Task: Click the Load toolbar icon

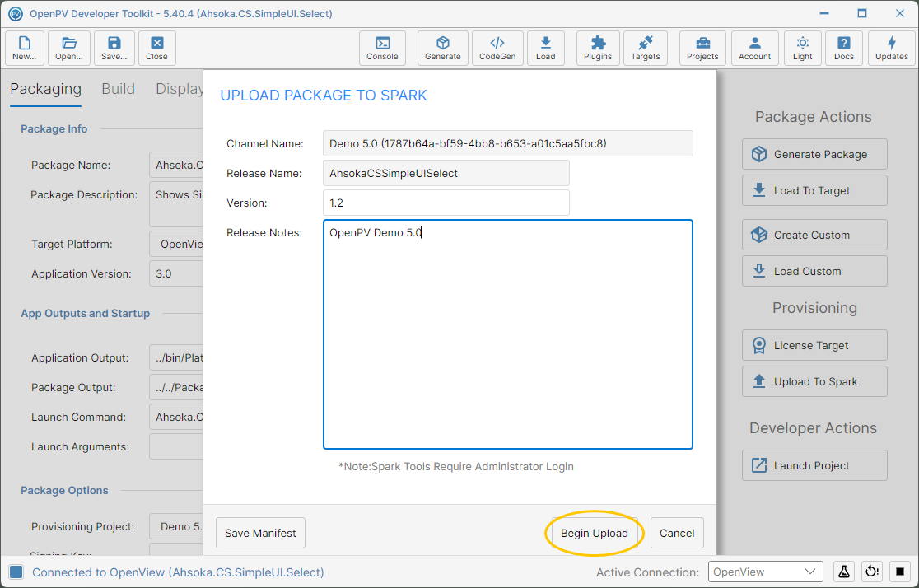Action: (x=546, y=48)
